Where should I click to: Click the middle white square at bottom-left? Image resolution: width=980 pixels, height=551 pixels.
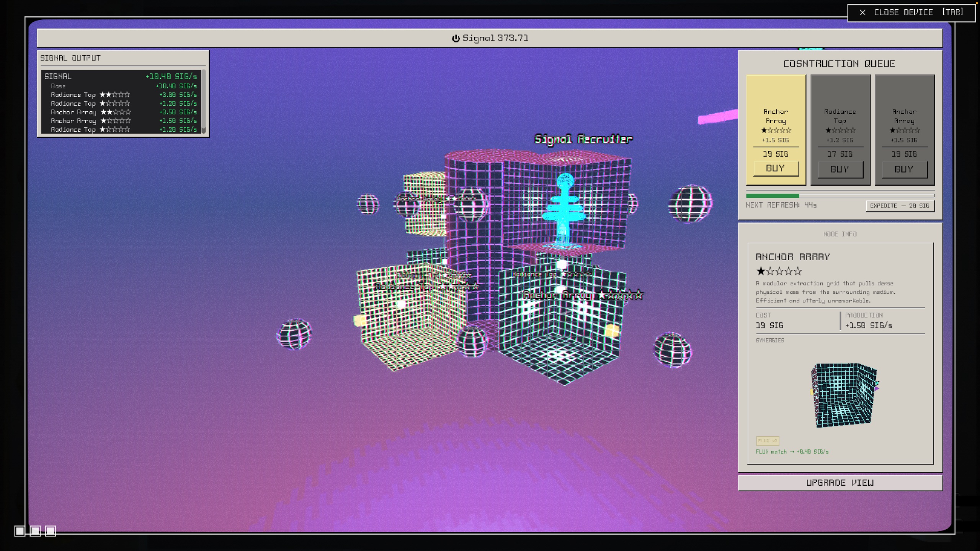click(35, 531)
